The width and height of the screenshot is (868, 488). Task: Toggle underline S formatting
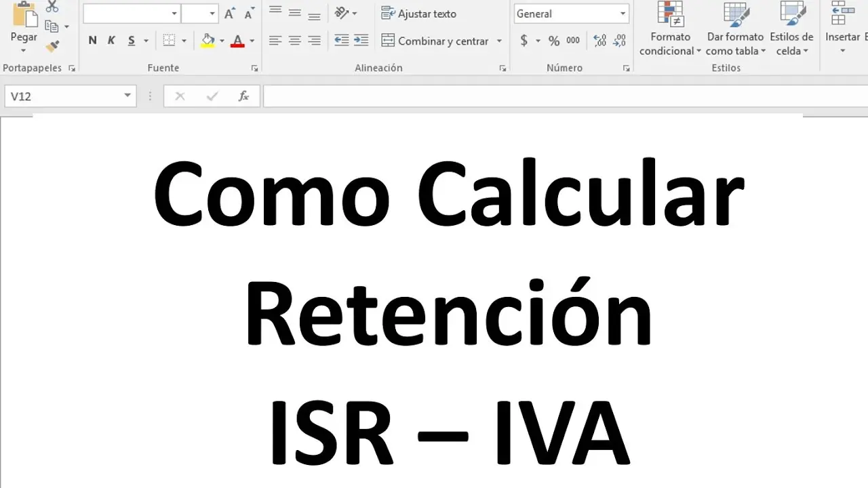[131, 41]
